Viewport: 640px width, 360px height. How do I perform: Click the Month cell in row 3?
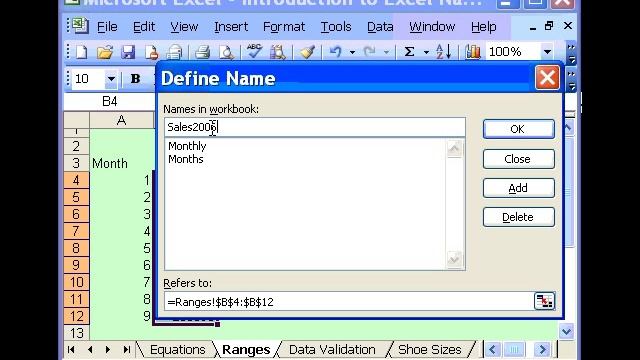pyautogui.click(x=121, y=164)
